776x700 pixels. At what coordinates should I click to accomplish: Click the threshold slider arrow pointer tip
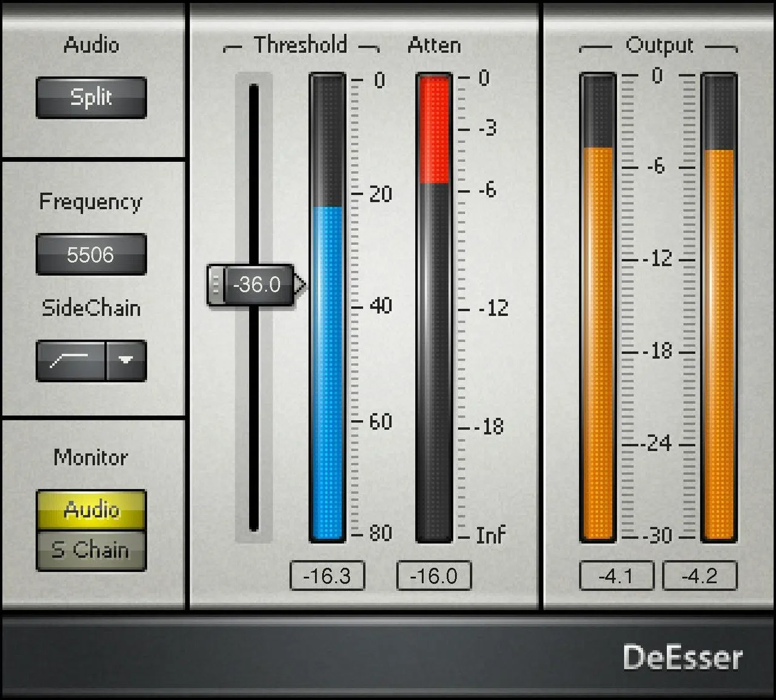pyautogui.click(x=302, y=284)
